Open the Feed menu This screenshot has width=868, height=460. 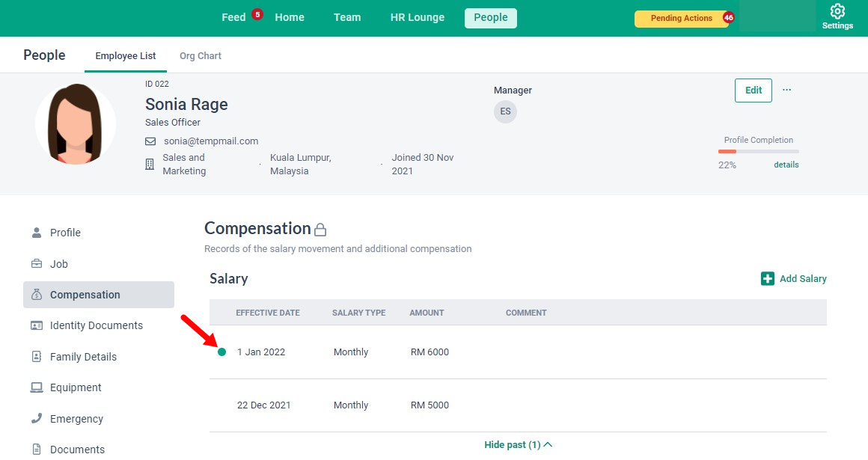tap(233, 17)
